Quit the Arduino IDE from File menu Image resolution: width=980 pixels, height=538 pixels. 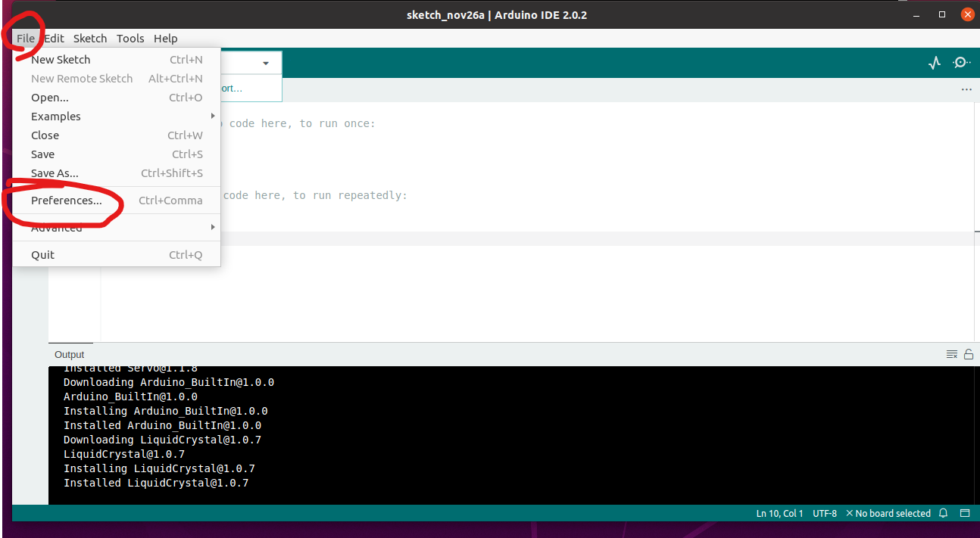[x=116, y=255]
